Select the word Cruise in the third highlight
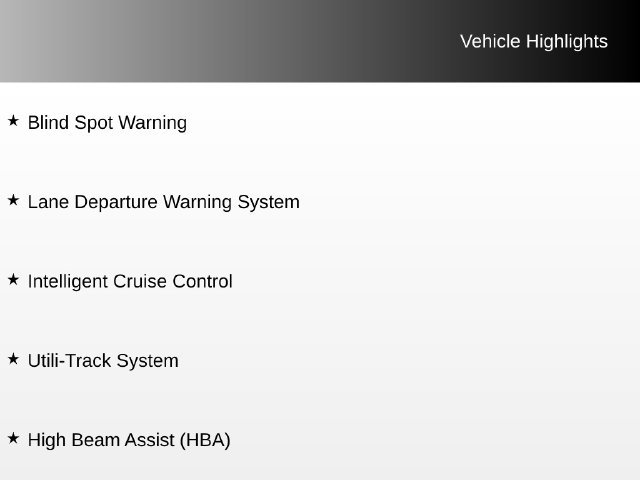 click(x=140, y=281)
